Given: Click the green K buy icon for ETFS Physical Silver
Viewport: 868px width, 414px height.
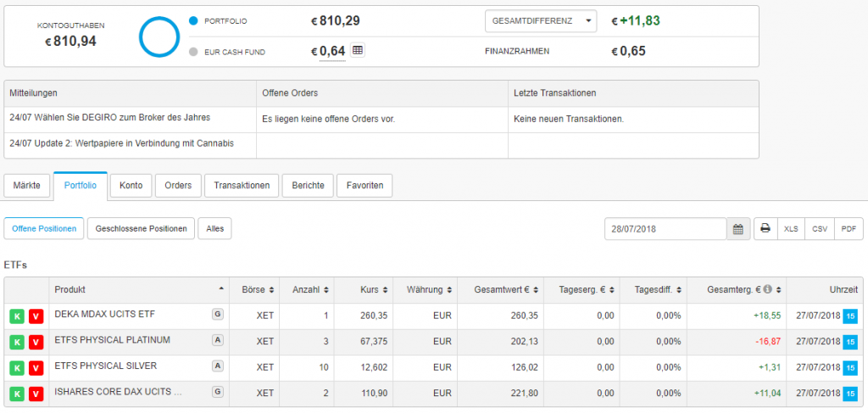Looking at the screenshot, I should pyautogui.click(x=17, y=368).
